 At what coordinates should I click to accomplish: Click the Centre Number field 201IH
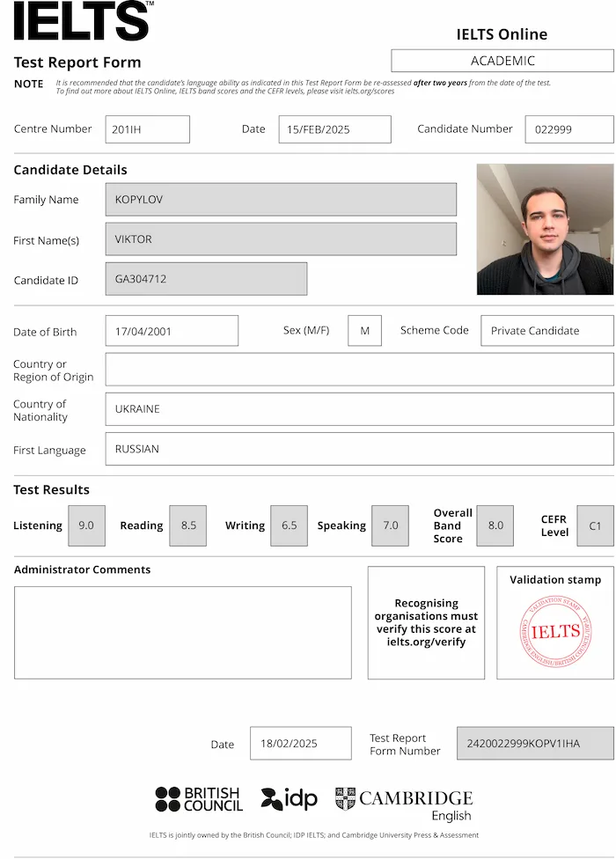(147, 129)
